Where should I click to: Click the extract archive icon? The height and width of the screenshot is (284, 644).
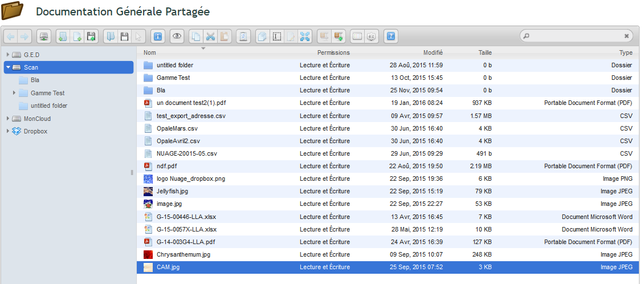(324, 36)
